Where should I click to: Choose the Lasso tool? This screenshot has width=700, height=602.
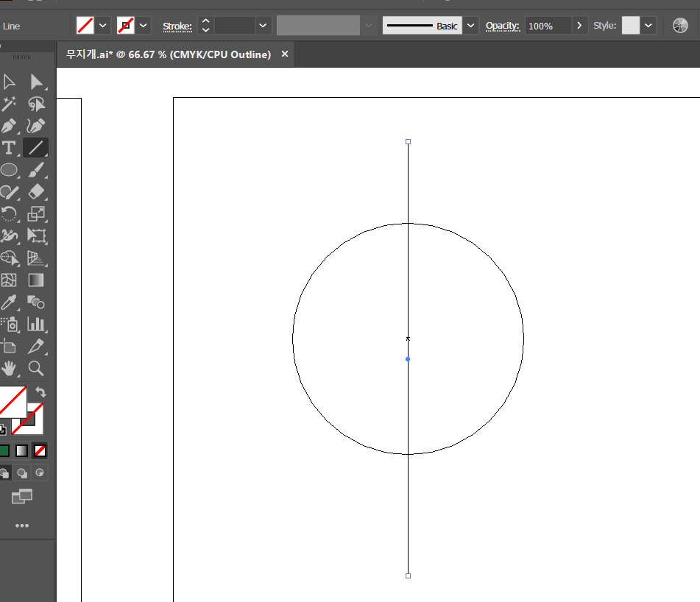(36, 104)
